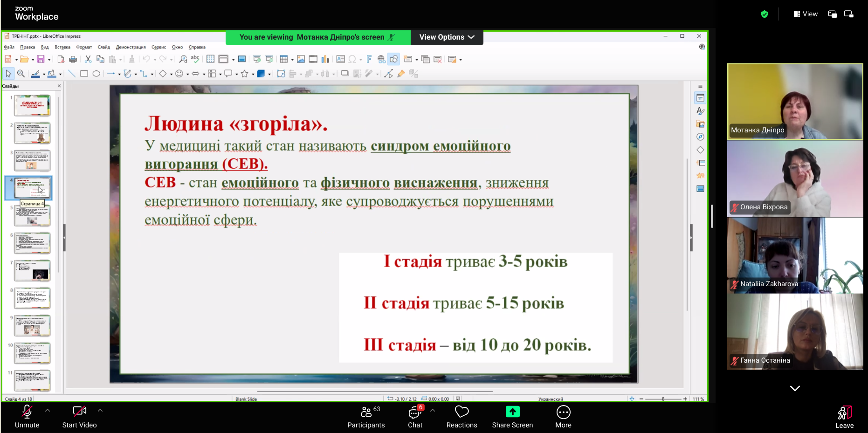This screenshot has width=868, height=433.
Task: Click the zoom slider in status bar
Action: tap(663, 399)
